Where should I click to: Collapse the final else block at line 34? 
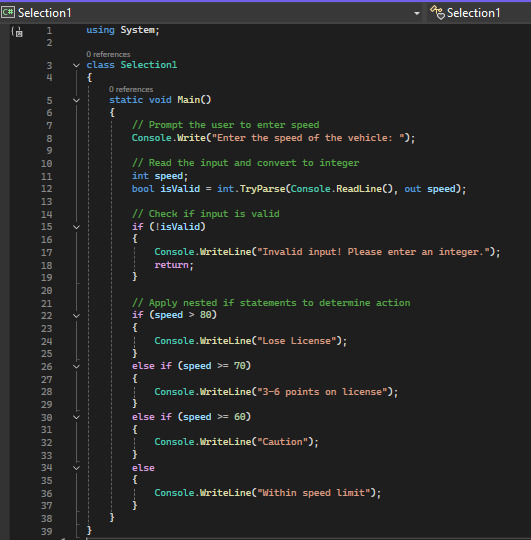pyautogui.click(x=76, y=468)
